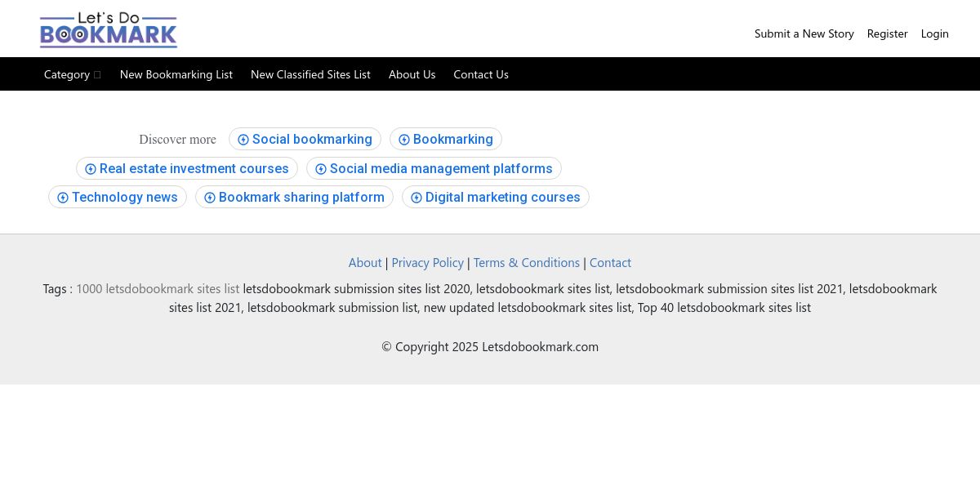Select the Bookmarking topic chip
980x490 pixels.
pyautogui.click(x=446, y=139)
